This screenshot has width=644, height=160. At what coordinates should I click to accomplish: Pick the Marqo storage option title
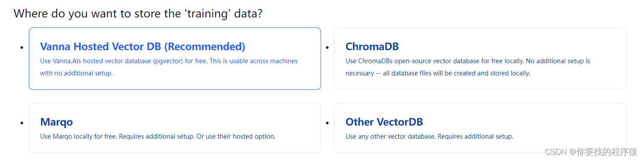pyautogui.click(x=56, y=122)
